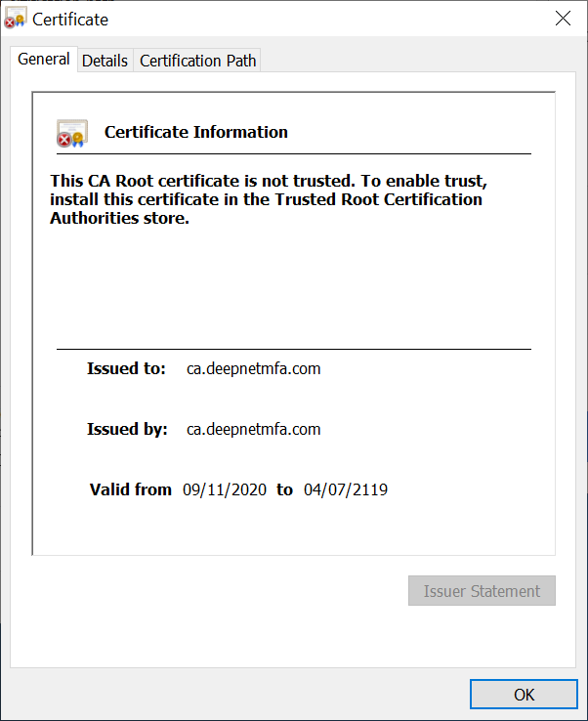Click the Issuer Statement button
The width and height of the screenshot is (588, 721).
[x=482, y=590]
